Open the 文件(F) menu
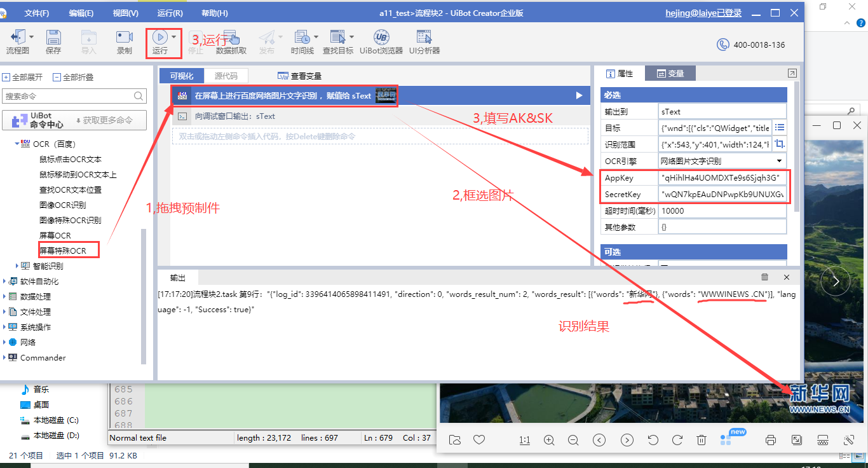The height and width of the screenshot is (468, 868). (37, 13)
